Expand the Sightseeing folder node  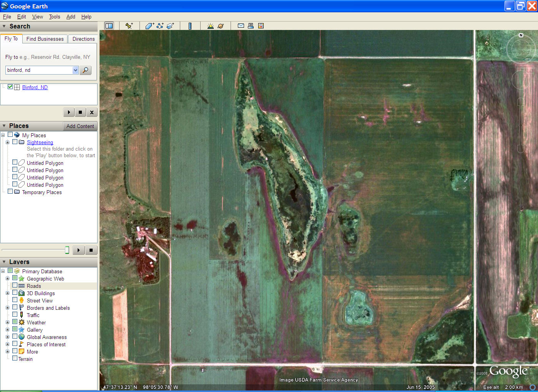[8, 142]
